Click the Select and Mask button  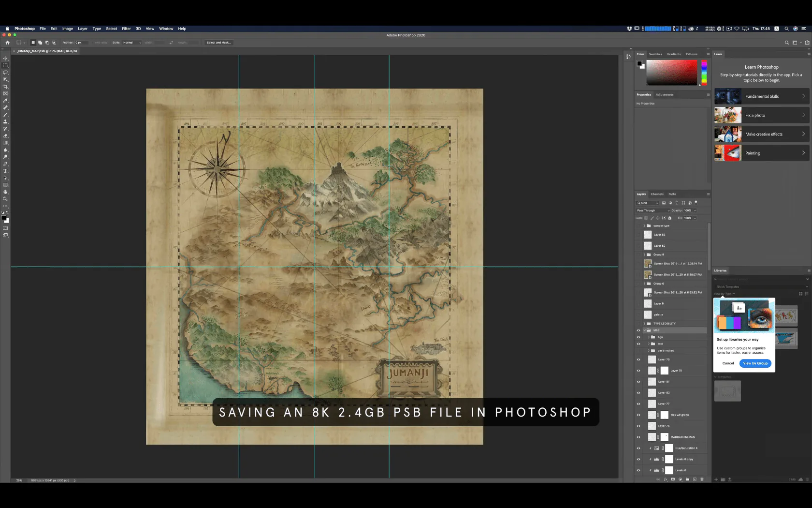click(219, 43)
